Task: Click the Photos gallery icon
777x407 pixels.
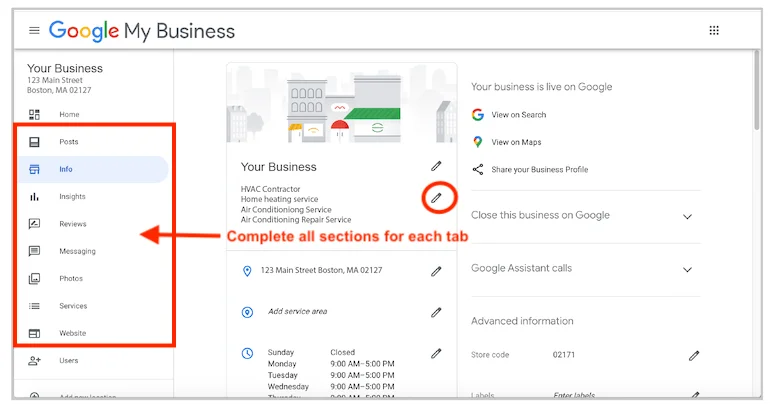Action: click(x=34, y=279)
